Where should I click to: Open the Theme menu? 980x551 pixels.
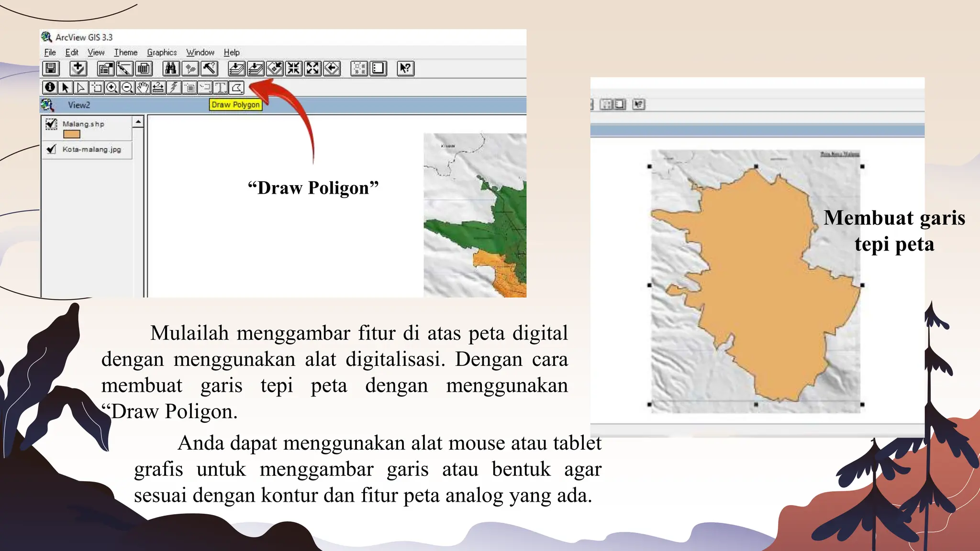[125, 52]
